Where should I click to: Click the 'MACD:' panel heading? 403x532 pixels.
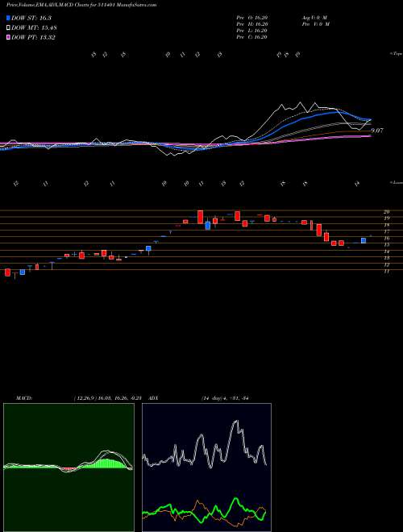[x=24, y=397]
